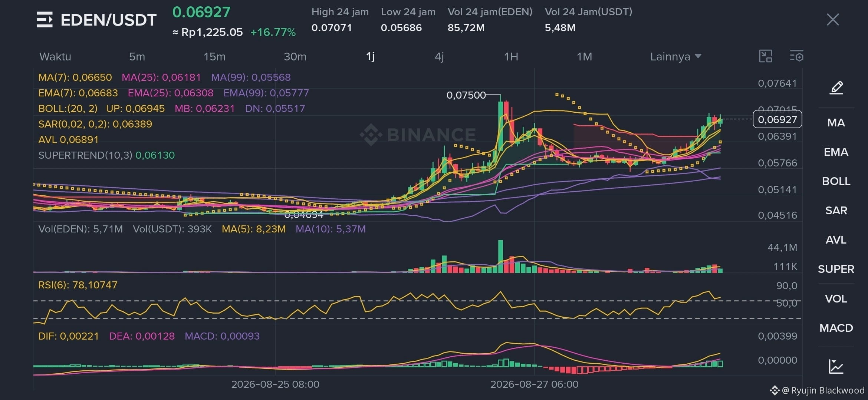Screen dimensions: 868x400
Task: Toggle the EMA indicator
Action: click(836, 152)
